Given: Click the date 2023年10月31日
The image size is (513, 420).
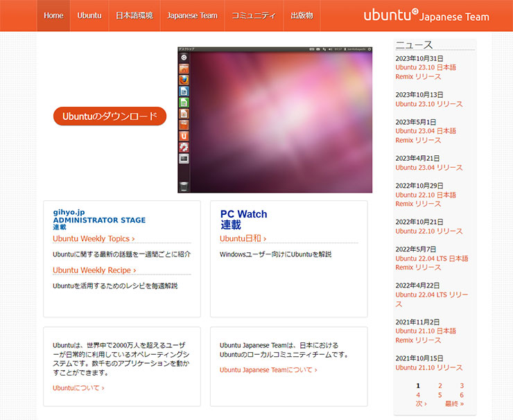Looking at the screenshot, I should coord(419,58).
